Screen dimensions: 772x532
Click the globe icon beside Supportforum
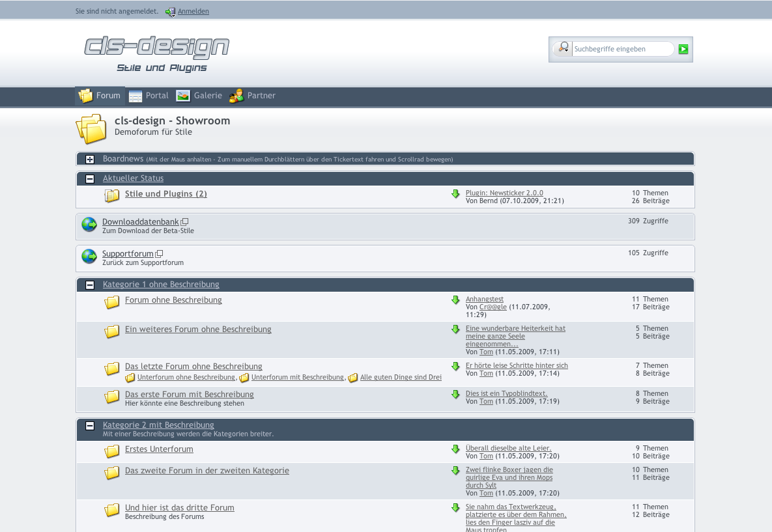(x=89, y=257)
